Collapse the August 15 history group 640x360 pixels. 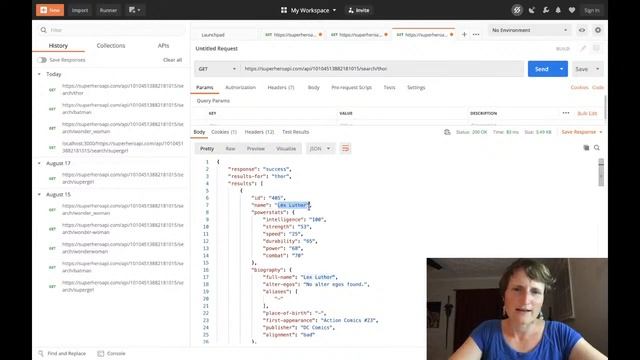click(39, 195)
